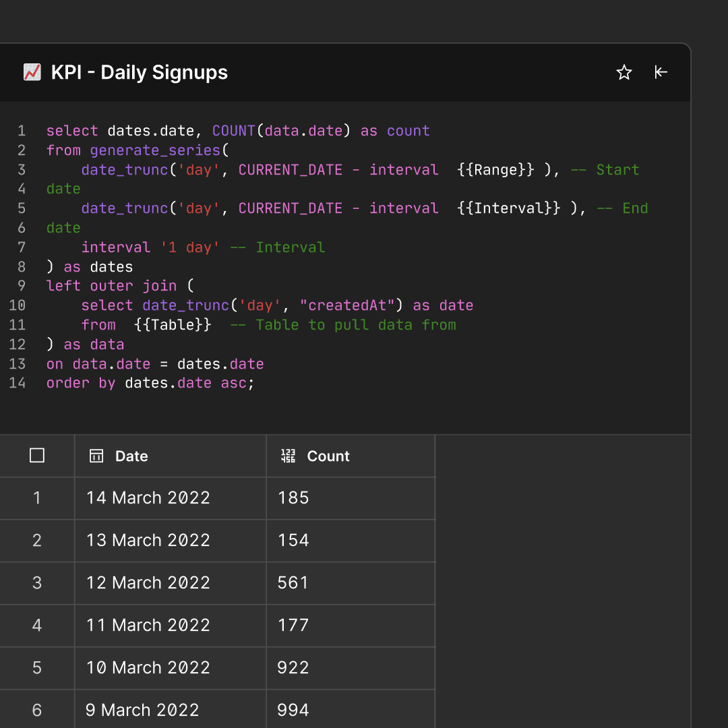Click row number 1 in the table
The width and height of the screenshot is (728, 728).
pyautogui.click(x=37, y=498)
